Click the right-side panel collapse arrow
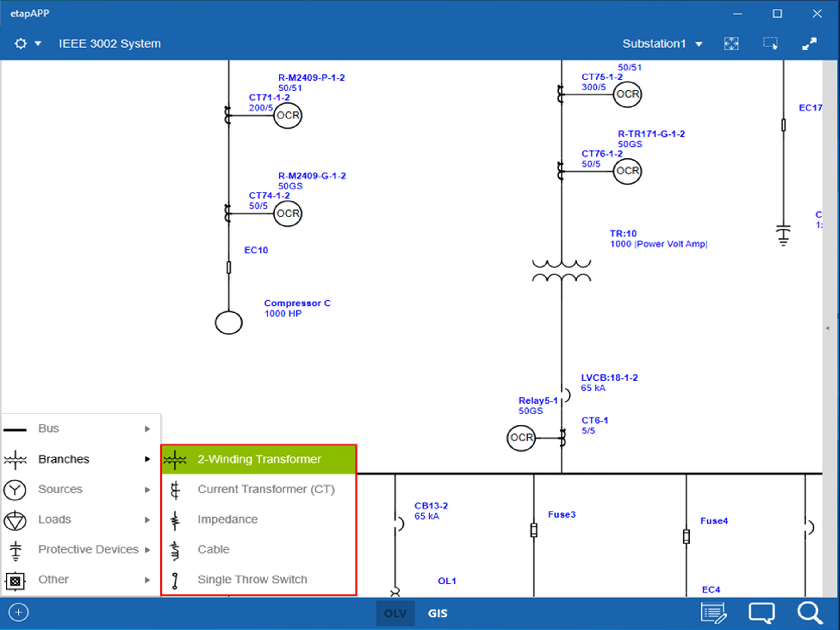The width and height of the screenshot is (840, 630). click(827, 328)
